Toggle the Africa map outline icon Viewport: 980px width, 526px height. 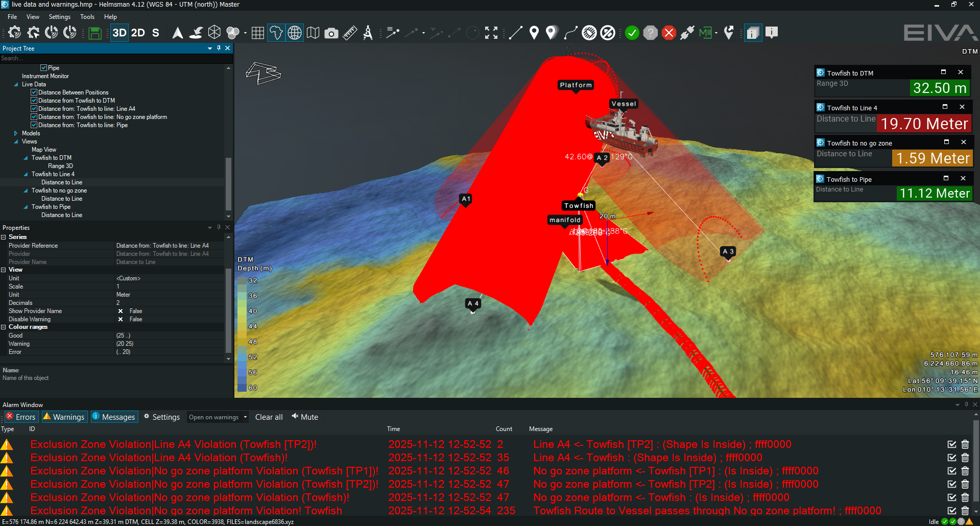point(276,33)
